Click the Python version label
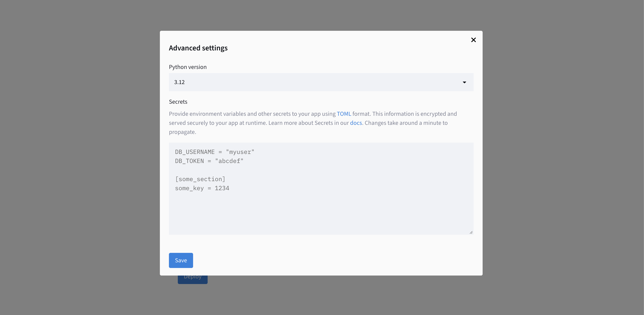Screen dimensions: 644x315 187,67
